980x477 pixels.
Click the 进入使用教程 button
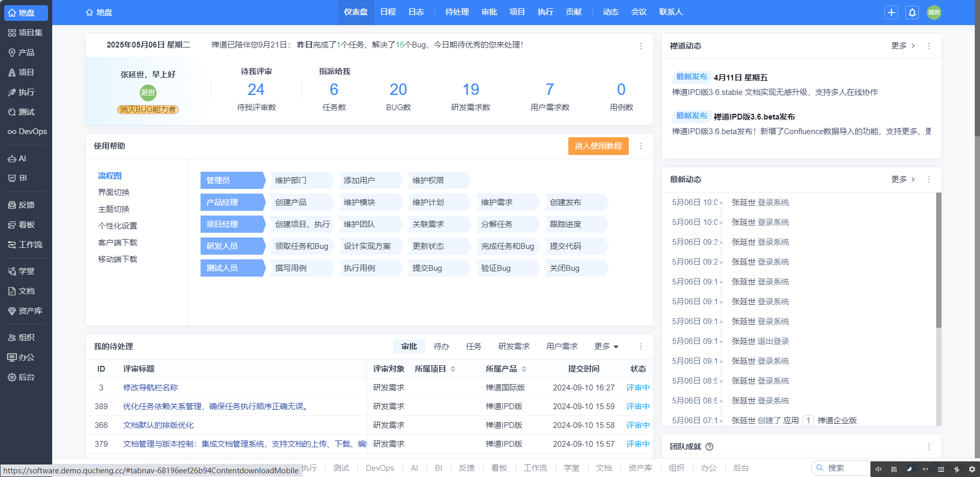(599, 146)
